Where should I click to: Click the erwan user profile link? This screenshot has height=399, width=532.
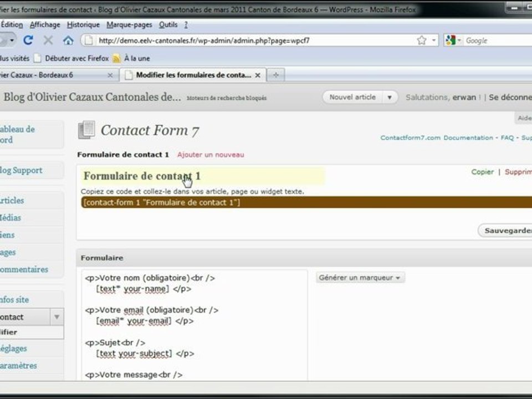pyautogui.click(x=464, y=98)
